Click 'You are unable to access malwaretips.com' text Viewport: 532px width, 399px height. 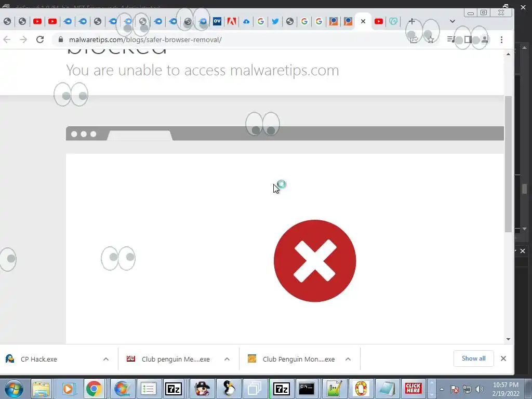click(x=203, y=70)
